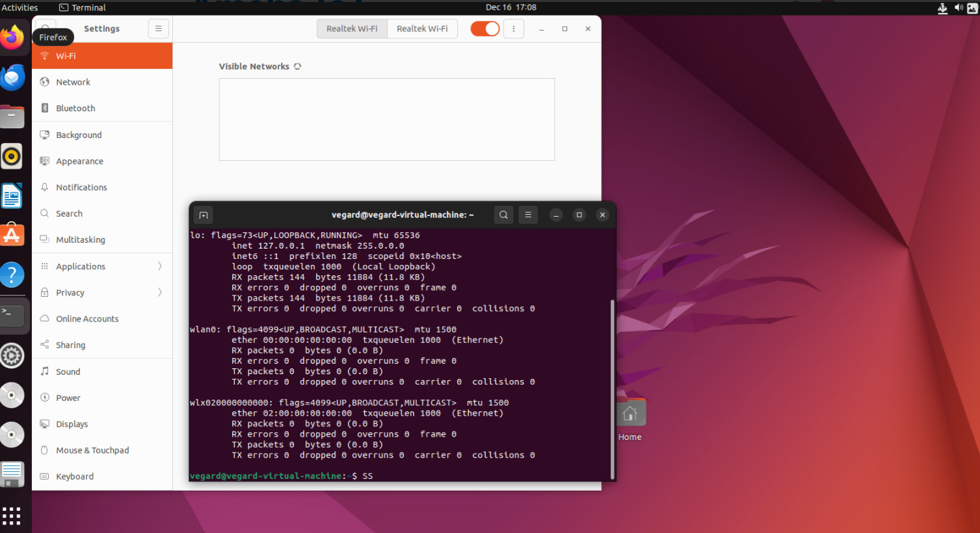
Task: Click the clock showing Dec 16 17:08
Action: [x=510, y=8]
